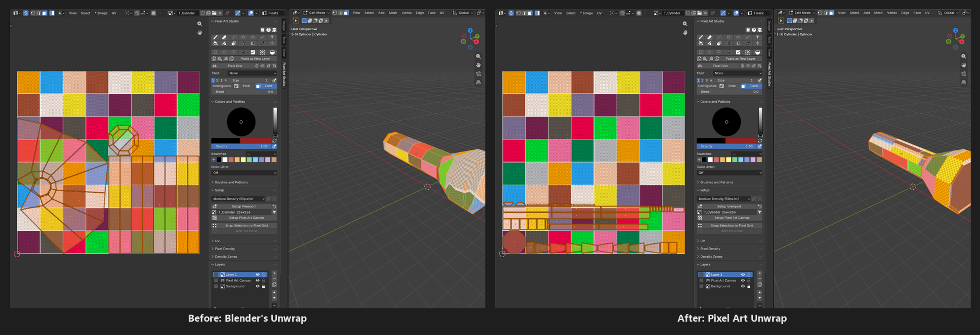This screenshot has height=335, width=980.
Task: Click the rectangle shape tool in the left panel
Action: point(243,37)
